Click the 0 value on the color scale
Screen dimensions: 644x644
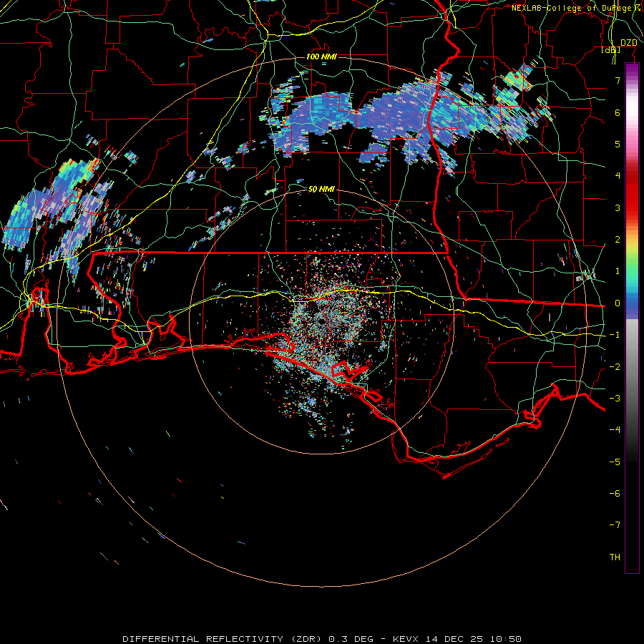pos(618,303)
